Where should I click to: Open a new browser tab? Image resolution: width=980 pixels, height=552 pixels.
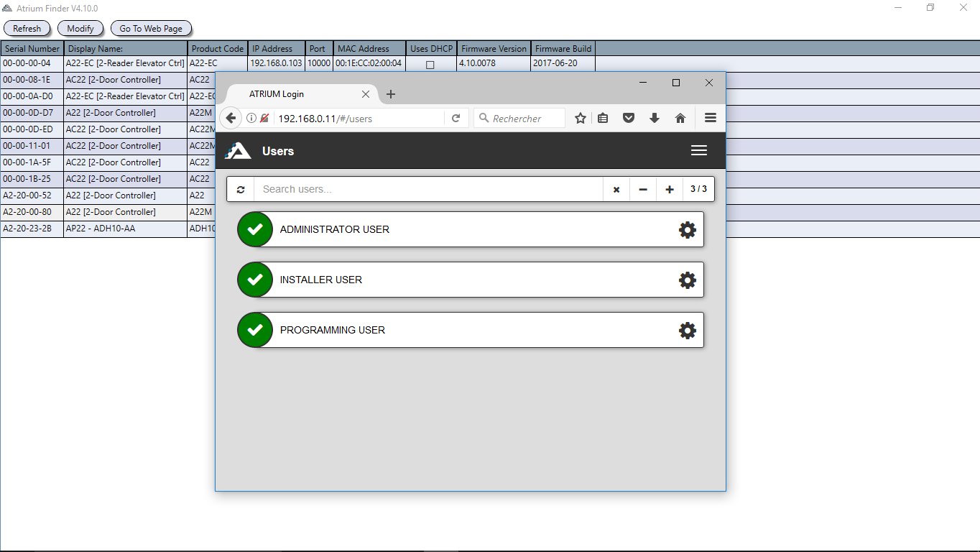(x=391, y=94)
